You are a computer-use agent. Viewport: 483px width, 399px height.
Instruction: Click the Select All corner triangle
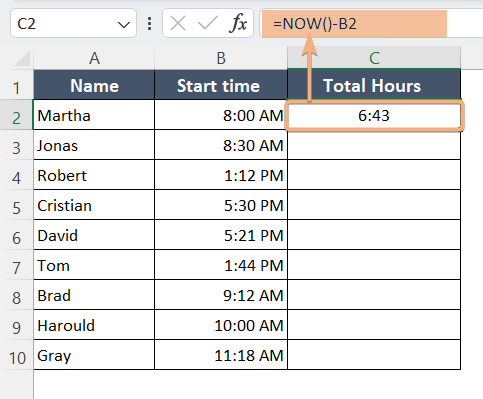(x=23, y=59)
